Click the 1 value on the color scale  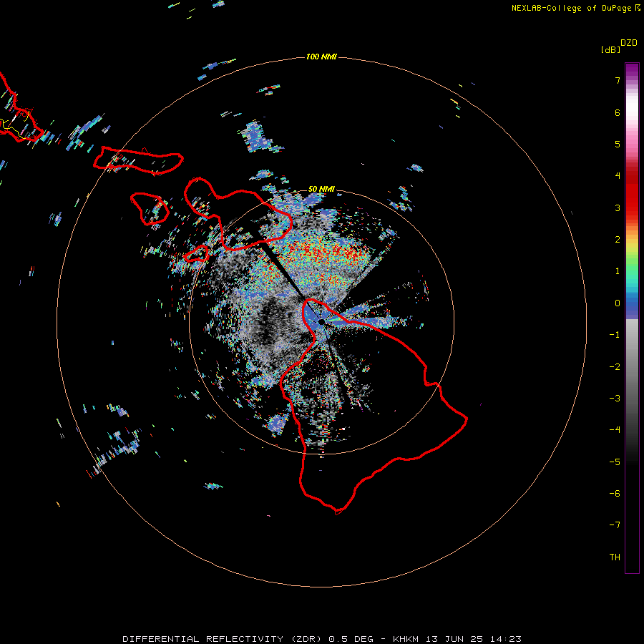618,271
